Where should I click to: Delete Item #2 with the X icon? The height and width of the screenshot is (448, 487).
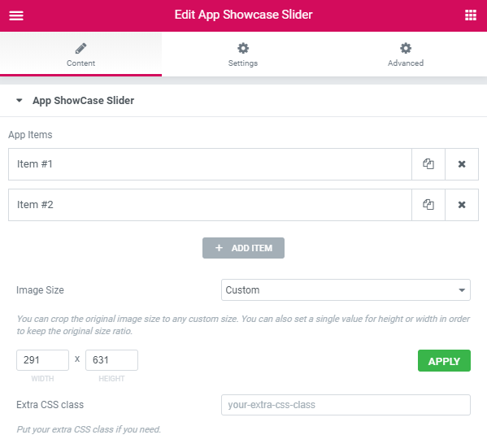[462, 205]
